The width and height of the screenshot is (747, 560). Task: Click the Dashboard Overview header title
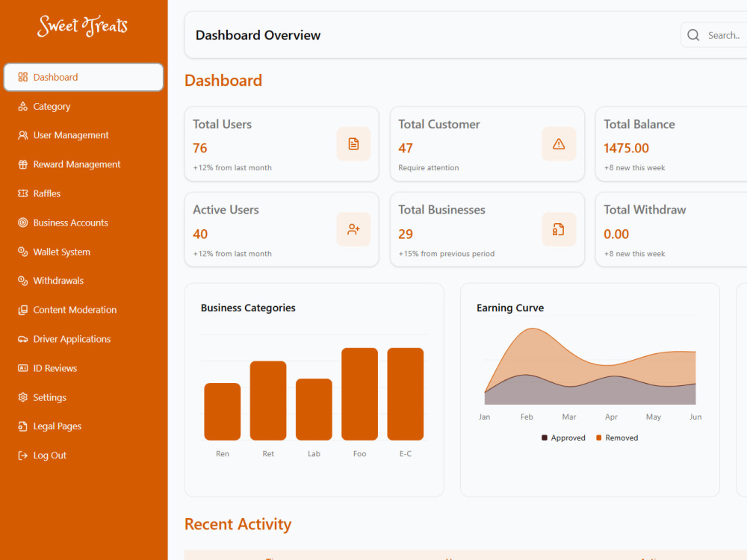[258, 35]
